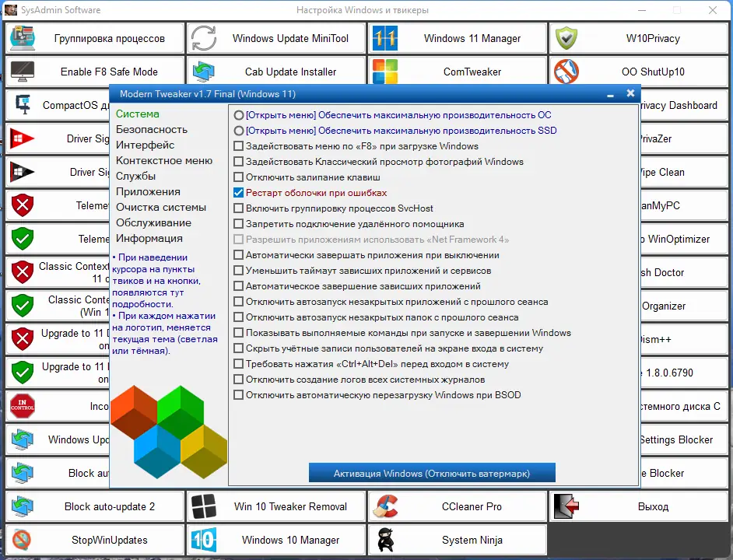This screenshot has width=733, height=560.
Task: Click the Win 10 Tweaker Removal icon
Action: coord(204,506)
